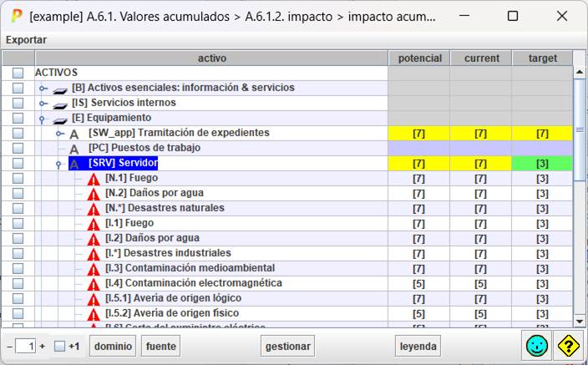588x365 pixels.
Task: Click the dominio button
Action: [x=113, y=346]
